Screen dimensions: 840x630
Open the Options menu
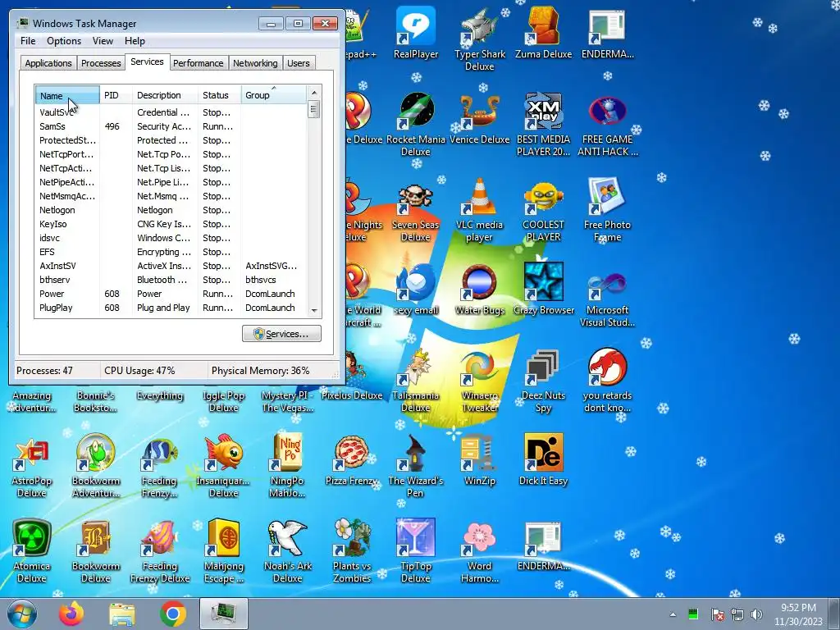(x=64, y=41)
